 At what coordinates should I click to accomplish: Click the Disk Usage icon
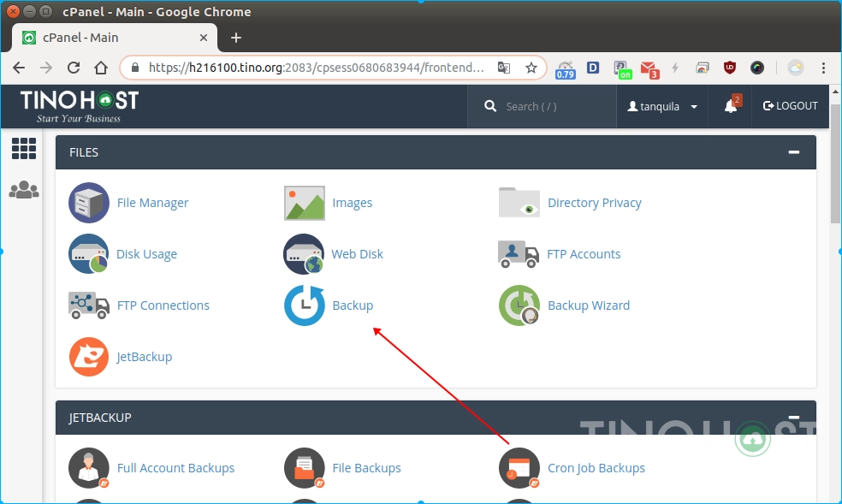coord(89,254)
